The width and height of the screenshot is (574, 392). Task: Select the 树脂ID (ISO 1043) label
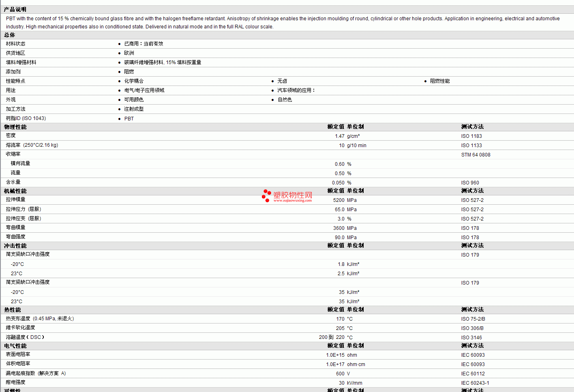[x=26, y=118]
